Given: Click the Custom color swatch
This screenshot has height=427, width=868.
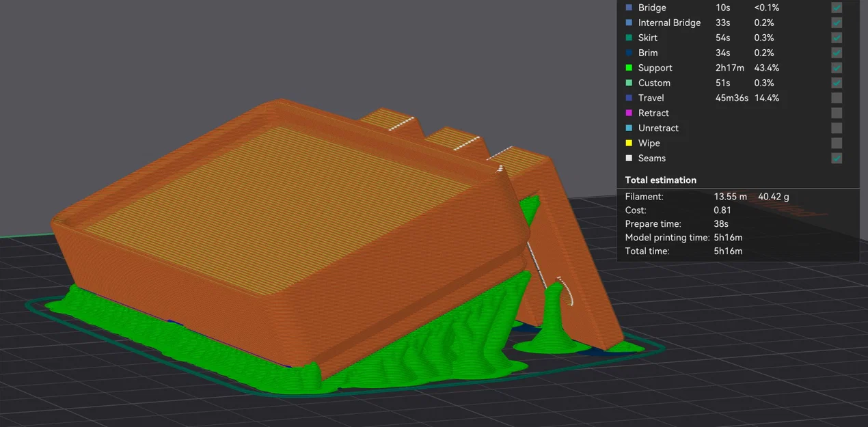Looking at the screenshot, I should point(629,83).
